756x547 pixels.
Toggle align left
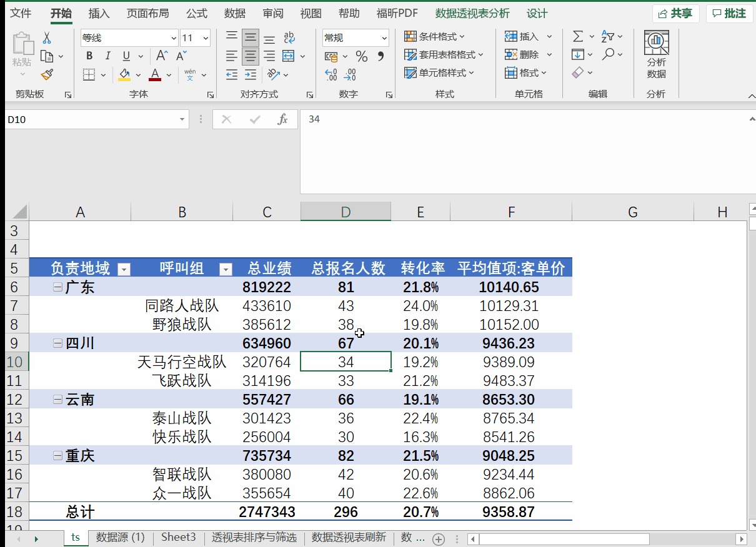pos(232,57)
